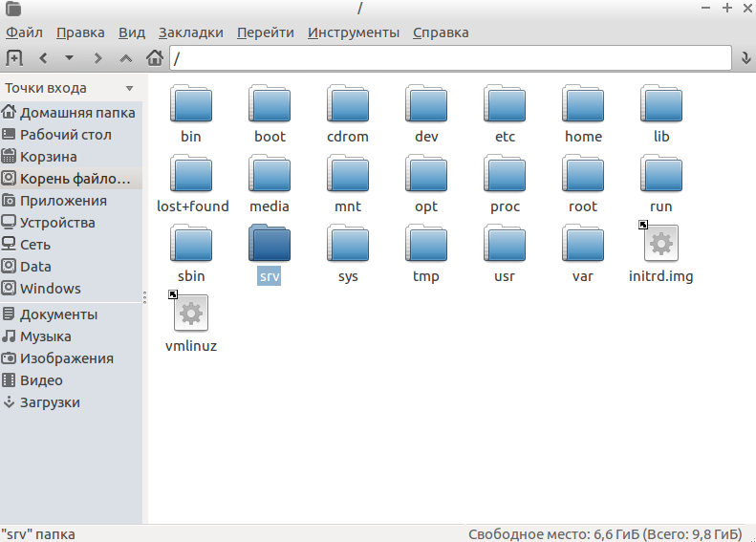Select the etc folder icon

click(505, 103)
